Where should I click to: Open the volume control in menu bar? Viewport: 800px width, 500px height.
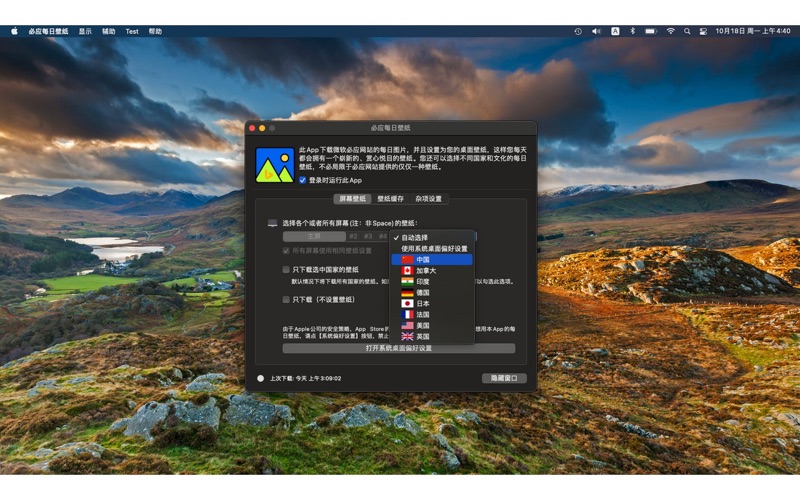[x=596, y=31]
